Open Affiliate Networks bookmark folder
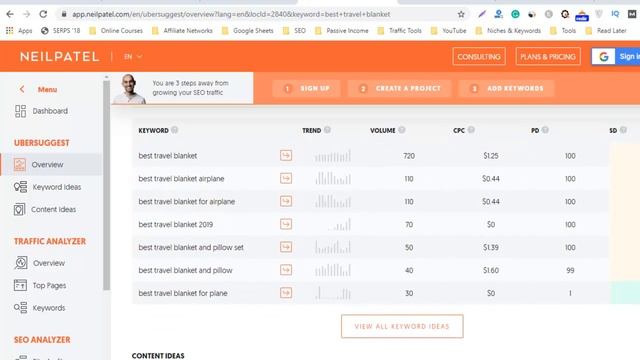Screen dimensions: 640x360 pos(182,31)
